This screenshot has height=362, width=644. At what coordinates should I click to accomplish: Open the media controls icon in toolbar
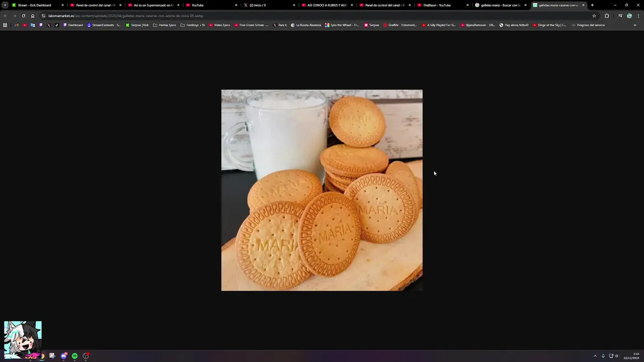[x=620, y=16]
